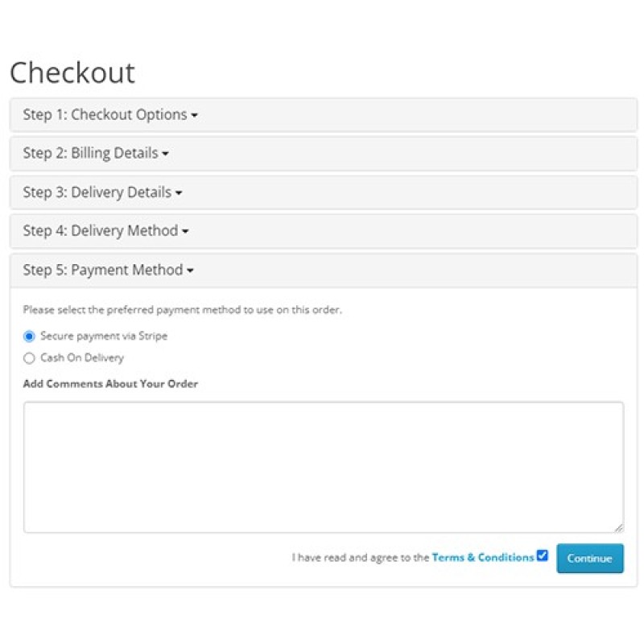Click the Add Comments About Your Order label
644x644 pixels.
click(x=109, y=384)
